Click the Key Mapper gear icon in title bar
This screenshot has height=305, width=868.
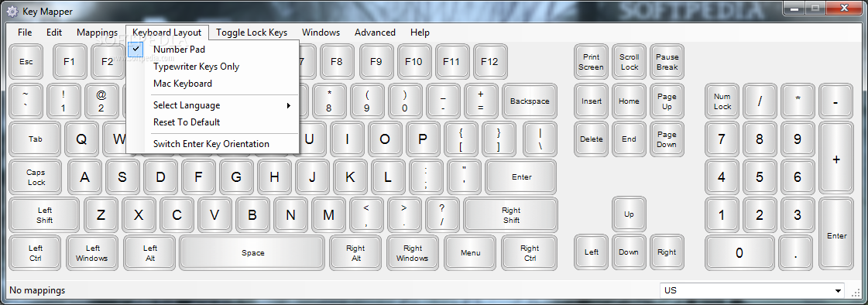tap(12, 11)
